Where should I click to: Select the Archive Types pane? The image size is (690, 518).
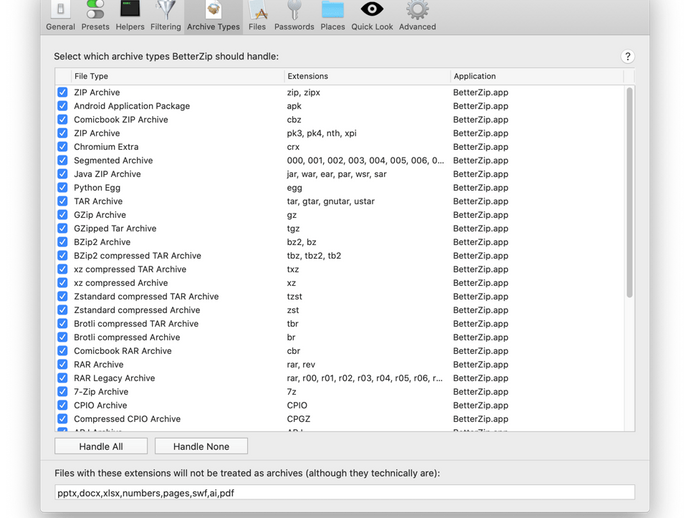[x=213, y=16]
